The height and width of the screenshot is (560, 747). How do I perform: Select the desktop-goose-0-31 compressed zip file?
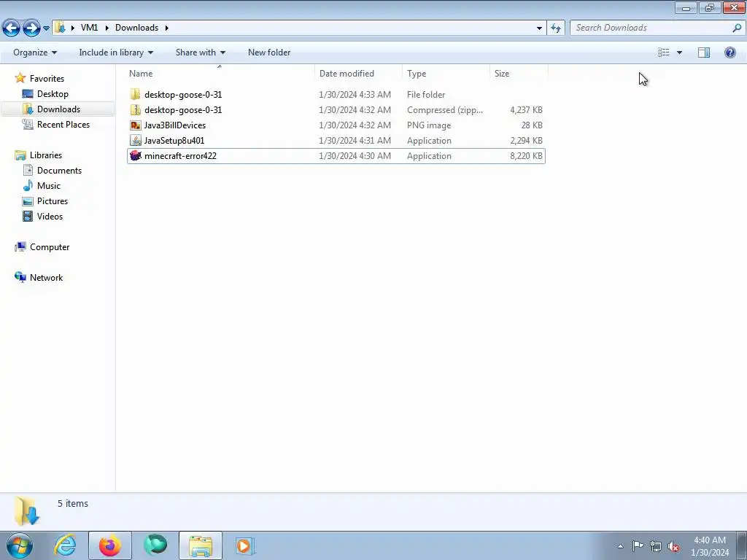click(336, 110)
